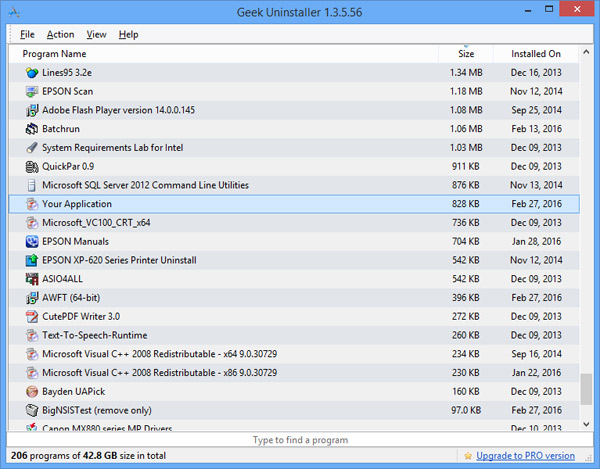Click the EPSON Scan icon
Viewport: 600px width, 469px height.
[x=31, y=92]
